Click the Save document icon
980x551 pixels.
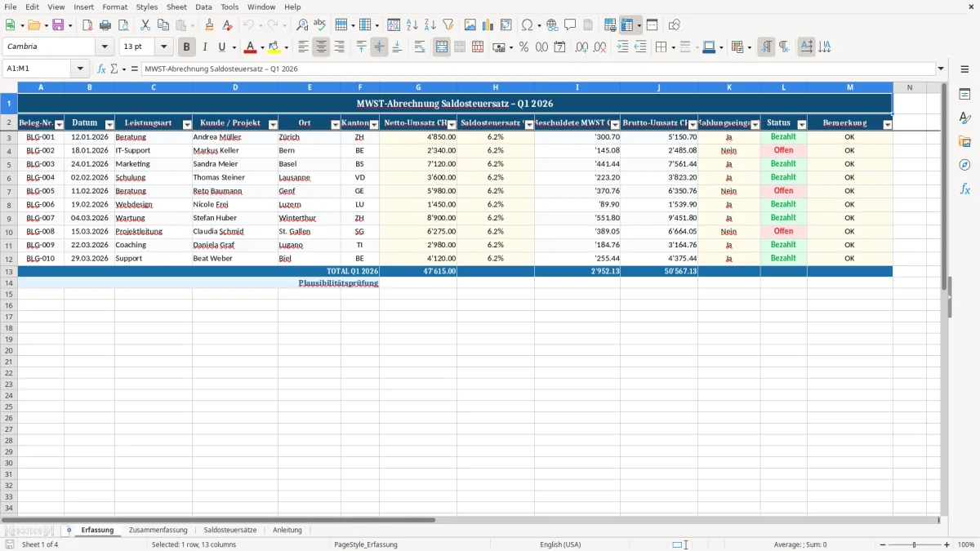coord(58,25)
